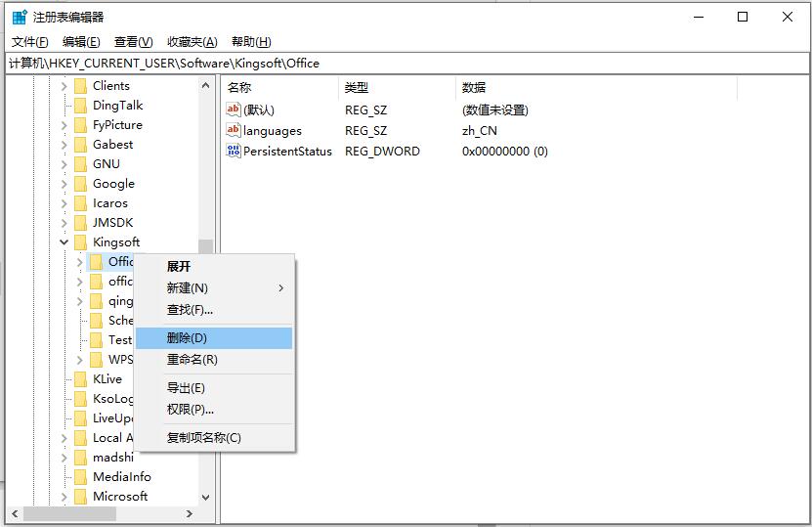Open the 收藏夹(A) menu in menu bar
Screen dimensions: 812x527
pyautogui.click(x=192, y=41)
